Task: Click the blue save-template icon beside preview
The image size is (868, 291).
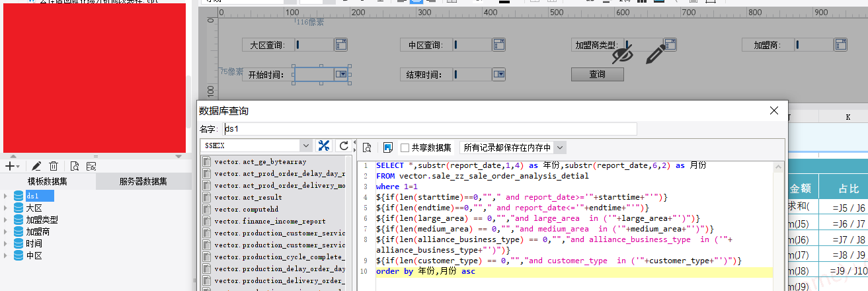Action: pyautogui.click(x=388, y=147)
